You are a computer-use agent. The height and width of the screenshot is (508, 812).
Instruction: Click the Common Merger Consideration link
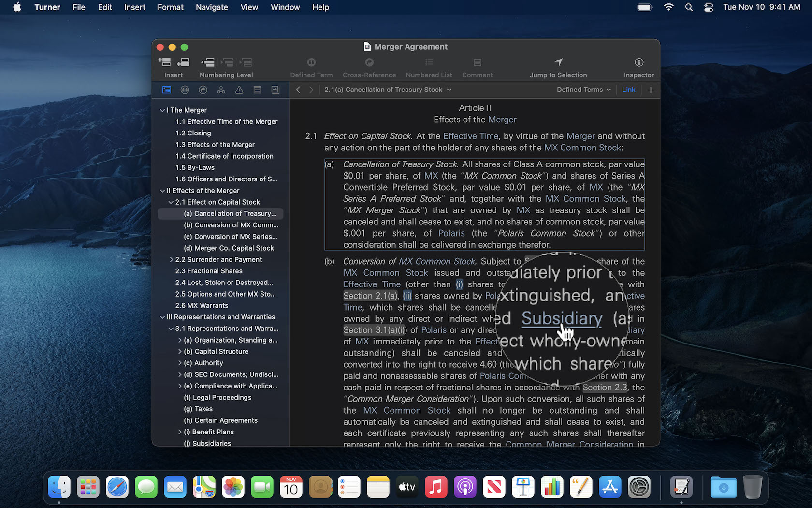[569, 444]
